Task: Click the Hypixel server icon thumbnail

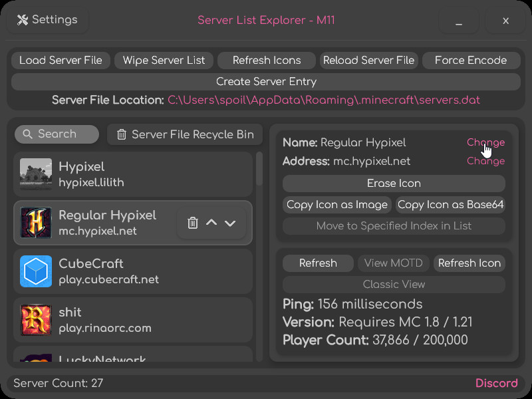Action: click(x=36, y=174)
